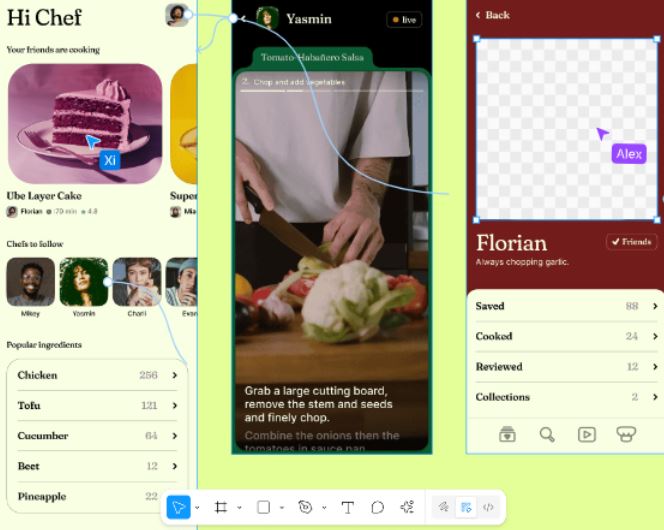Click Florian's small avatar under Ube Layer Cake
This screenshot has height=530, width=664.
point(12,211)
